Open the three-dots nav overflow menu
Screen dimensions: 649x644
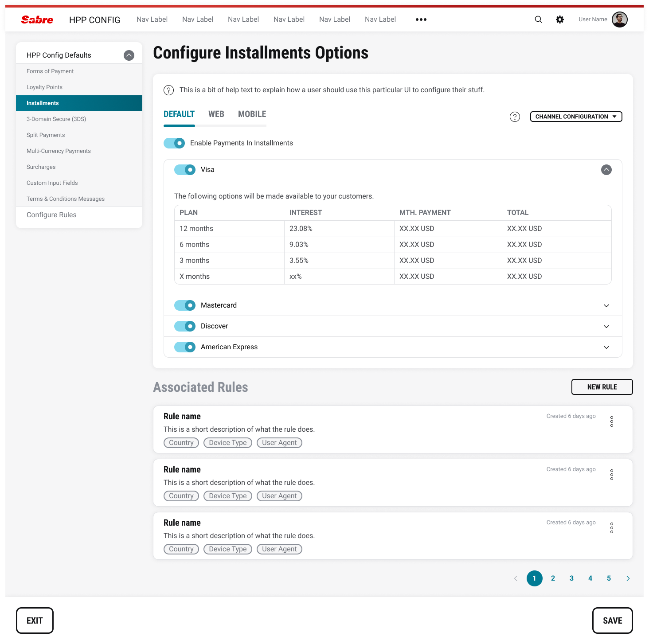point(421,20)
